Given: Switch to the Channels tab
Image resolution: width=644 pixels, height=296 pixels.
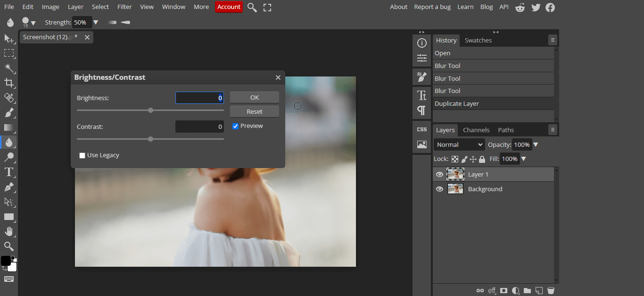Looking at the screenshot, I should 476,129.
